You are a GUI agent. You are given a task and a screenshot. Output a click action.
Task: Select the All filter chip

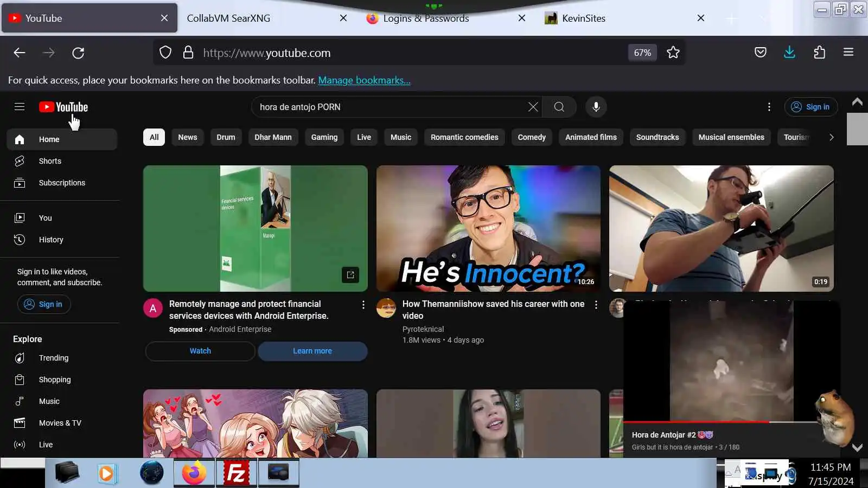[x=154, y=137]
